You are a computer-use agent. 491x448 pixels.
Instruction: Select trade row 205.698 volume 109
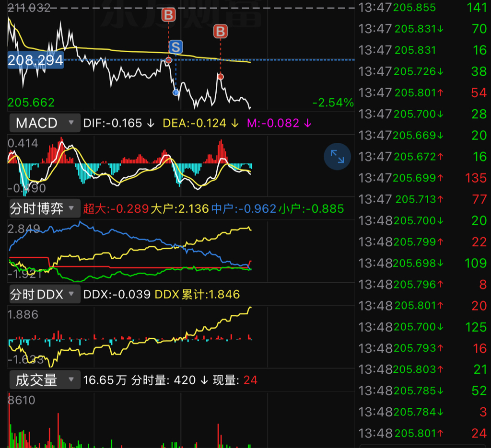tap(423, 263)
